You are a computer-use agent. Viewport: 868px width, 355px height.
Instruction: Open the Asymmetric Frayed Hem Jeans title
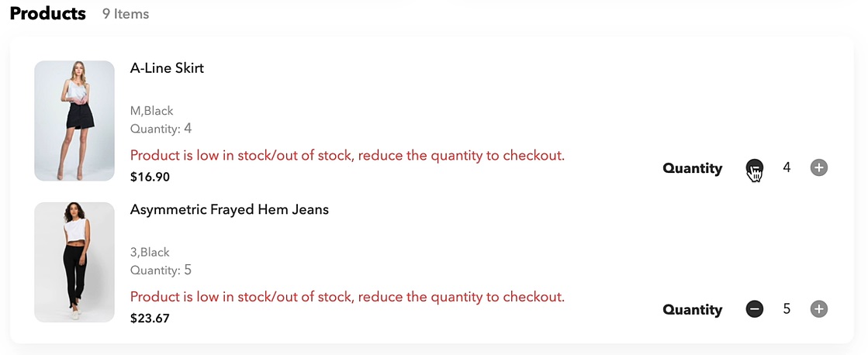[x=229, y=210]
